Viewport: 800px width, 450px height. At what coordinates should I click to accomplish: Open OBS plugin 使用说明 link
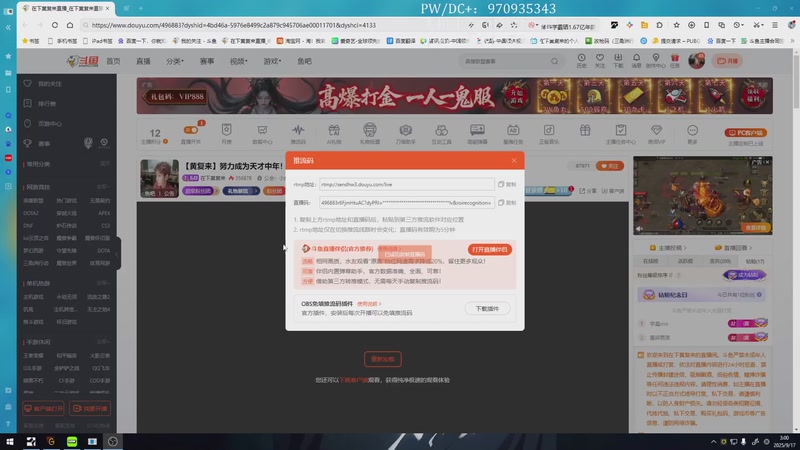(369, 304)
